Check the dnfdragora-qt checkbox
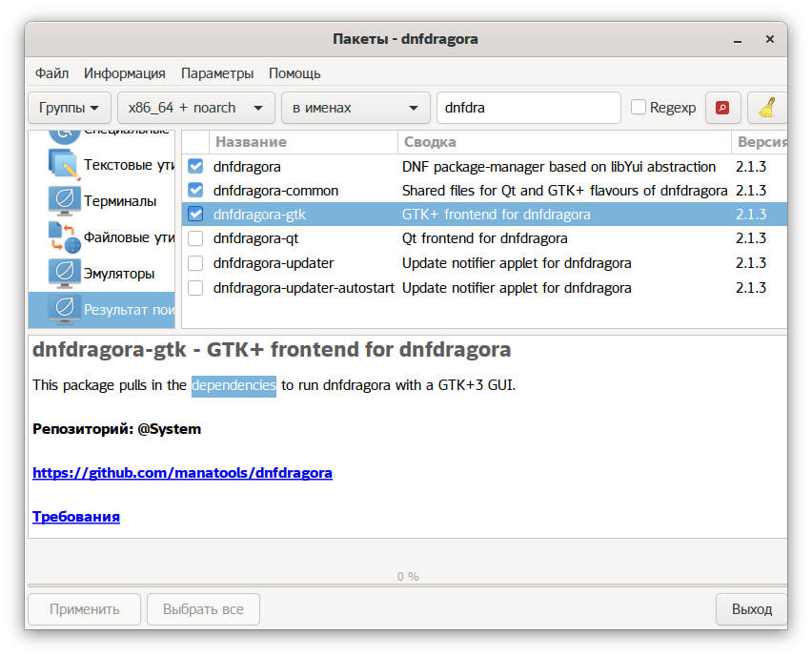The image size is (812, 657). coord(195,238)
